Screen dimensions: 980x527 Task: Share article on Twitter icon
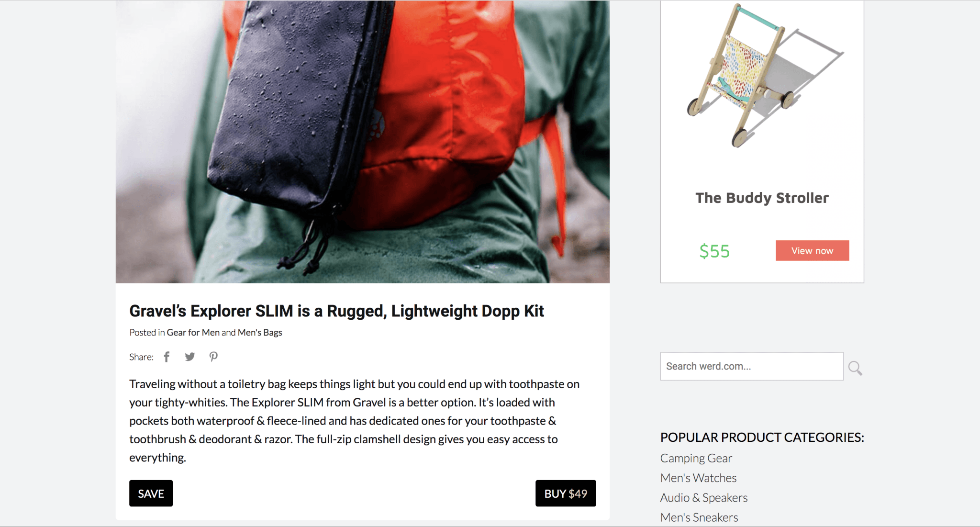190,357
